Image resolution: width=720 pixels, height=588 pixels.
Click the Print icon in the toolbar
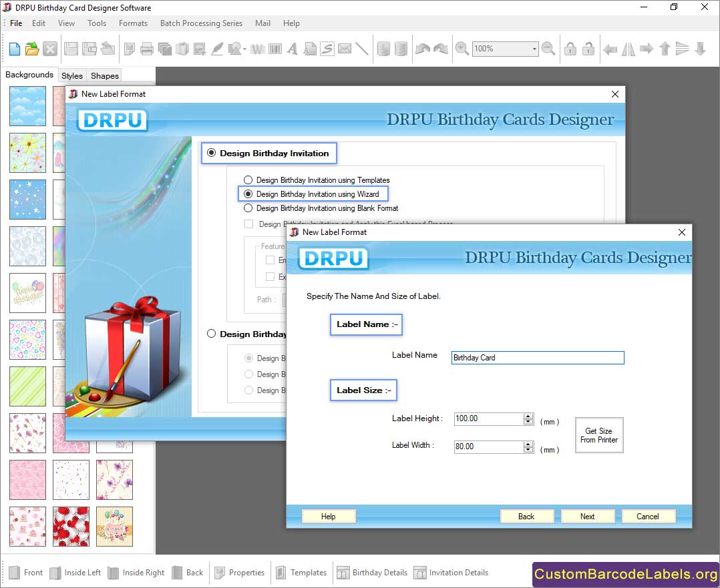(146, 49)
